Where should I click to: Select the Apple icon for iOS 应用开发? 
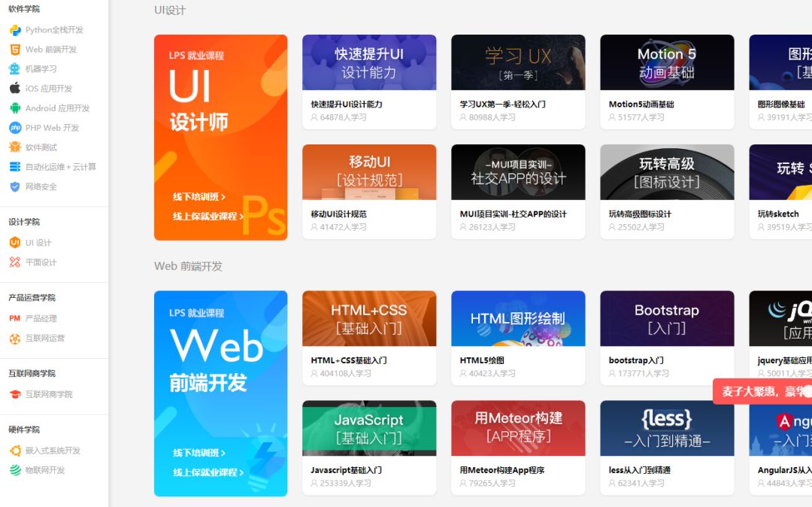tap(14, 88)
